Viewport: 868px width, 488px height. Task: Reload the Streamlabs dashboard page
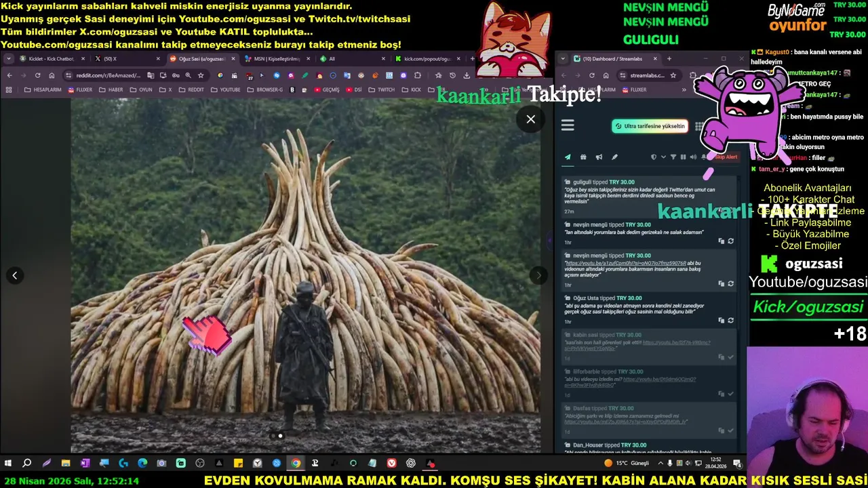click(591, 75)
